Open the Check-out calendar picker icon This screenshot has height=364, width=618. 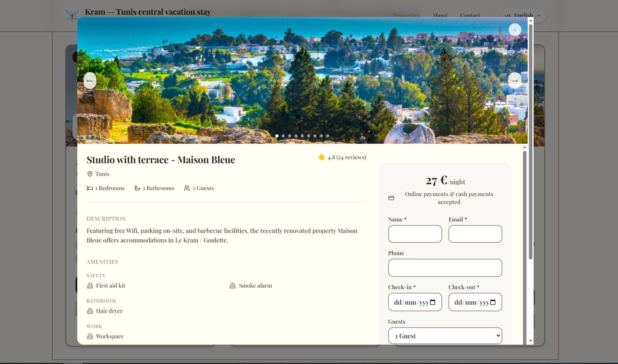click(x=493, y=302)
